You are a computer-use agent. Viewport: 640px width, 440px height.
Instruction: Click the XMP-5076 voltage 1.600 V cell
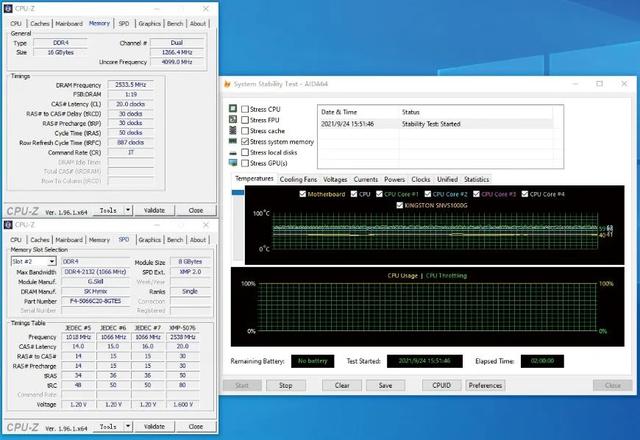pyautogui.click(x=182, y=404)
